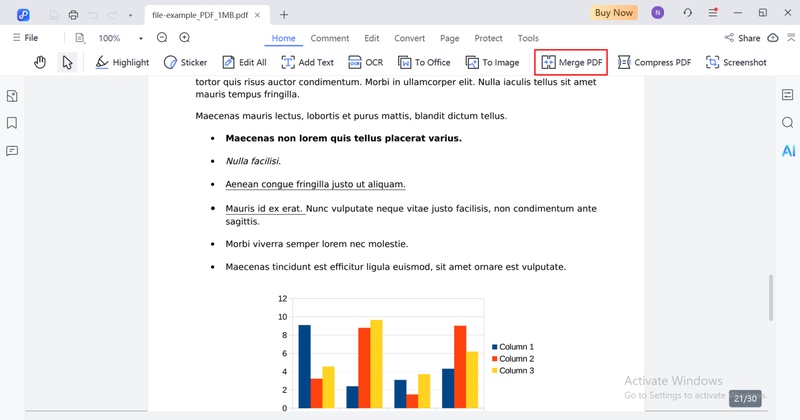Click the Merge PDF button
This screenshot has height=420, width=800.
coord(571,62)
